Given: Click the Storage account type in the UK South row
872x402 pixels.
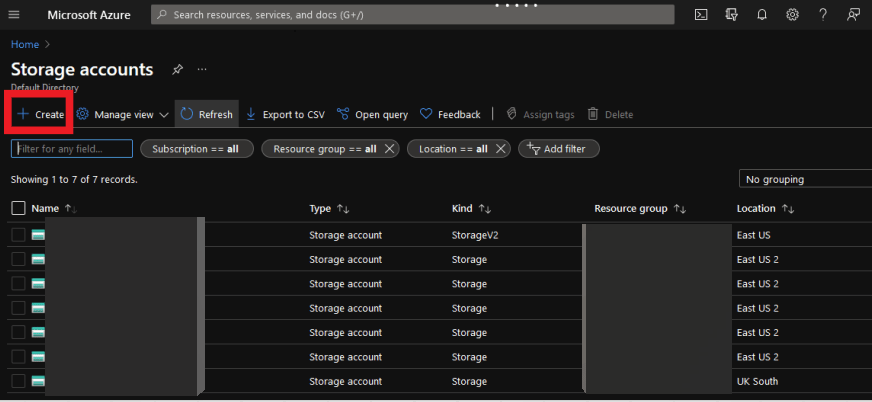Looking at the screenshot, I should click(345, 381).
